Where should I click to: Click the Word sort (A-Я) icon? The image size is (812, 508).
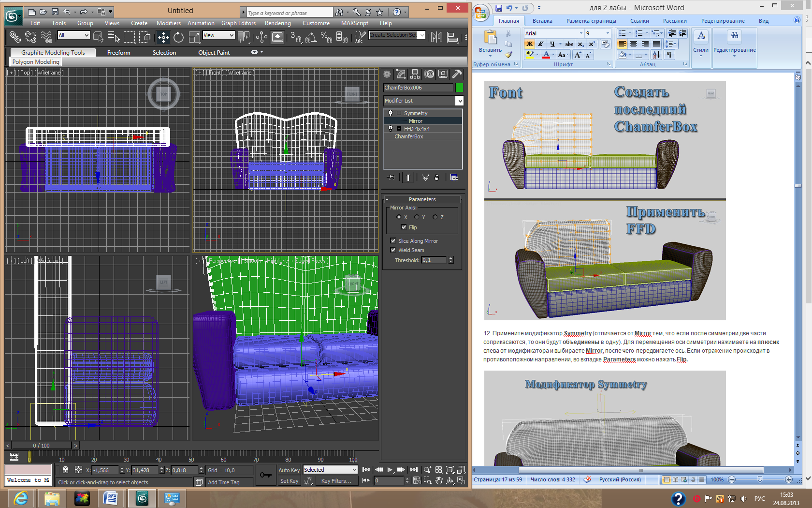pyautogui.click(x=656, y=55)
